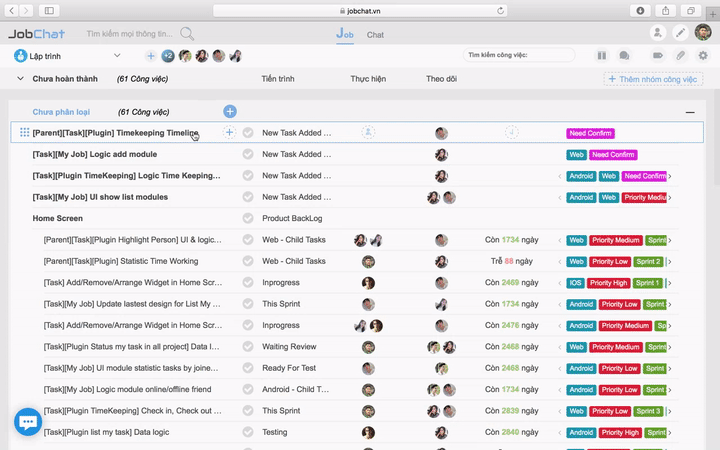Click the attachment paperclip icon
Screen dimensions: 720x450
pyautogui.click(x=681, y=56)
